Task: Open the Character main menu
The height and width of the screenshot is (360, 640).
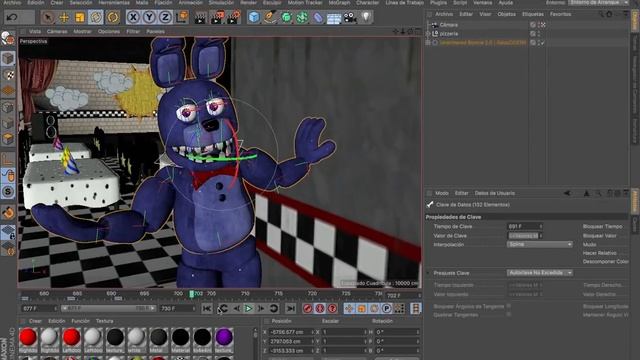Action: click(x=367, y=2)
